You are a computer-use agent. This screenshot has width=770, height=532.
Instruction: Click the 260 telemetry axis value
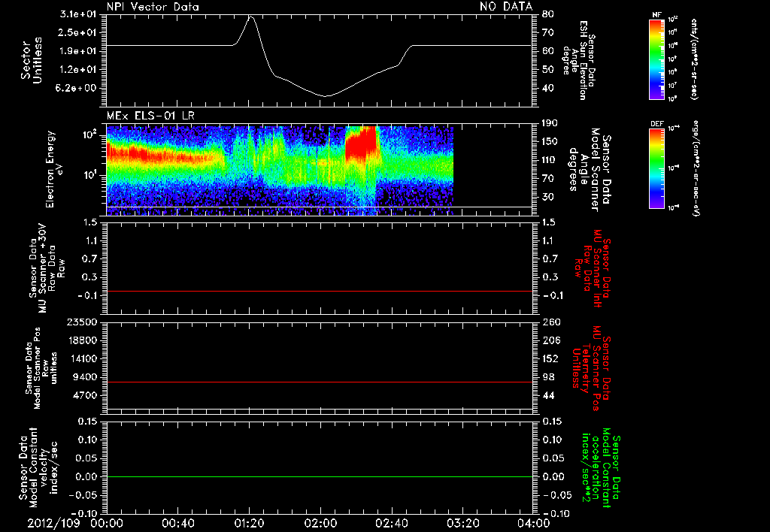[x=550, y=322]
